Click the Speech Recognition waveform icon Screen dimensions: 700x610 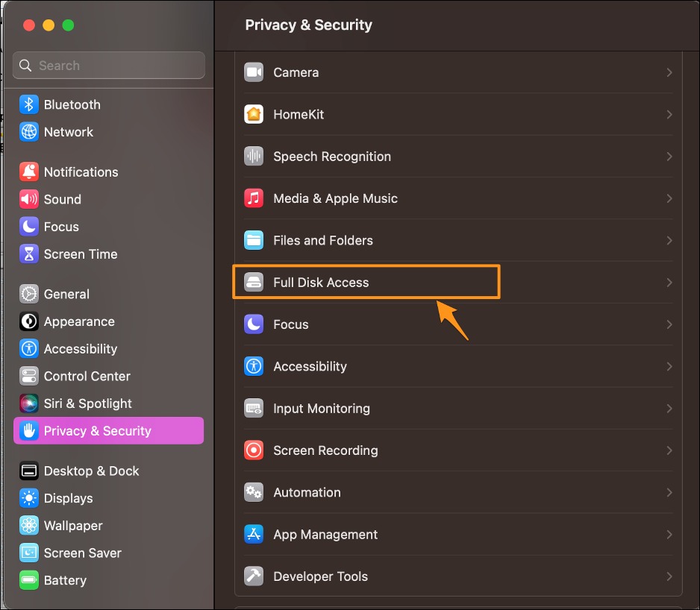[x=254, y=157]
